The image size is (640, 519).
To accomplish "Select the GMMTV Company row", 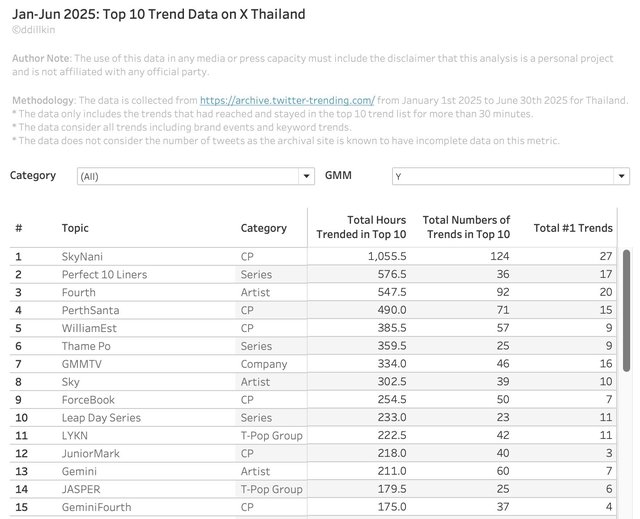I will point(313,364).
